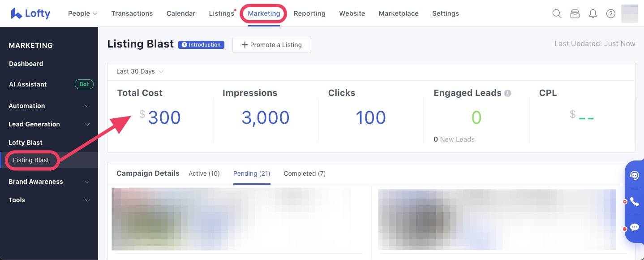This screenshot has width=644, height=260.
Task: Select Lofty Blast in sidebar
Action: coord(26,143)
